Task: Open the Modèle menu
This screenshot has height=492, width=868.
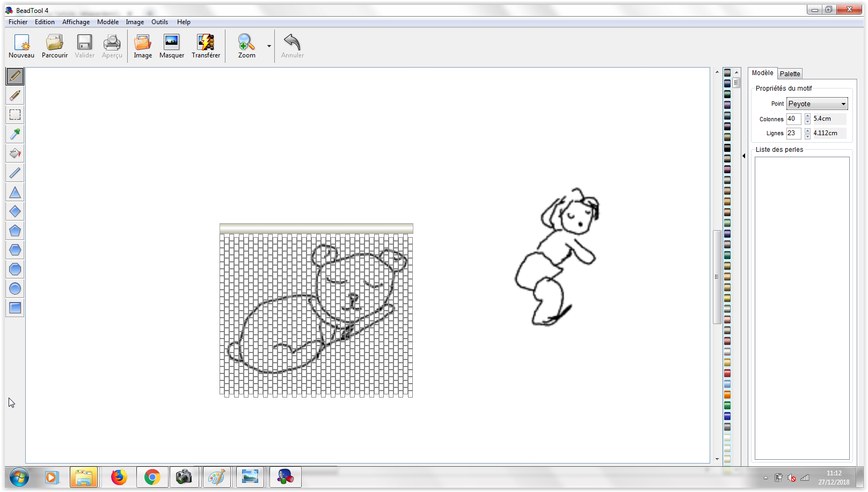Action: (108, 22)
